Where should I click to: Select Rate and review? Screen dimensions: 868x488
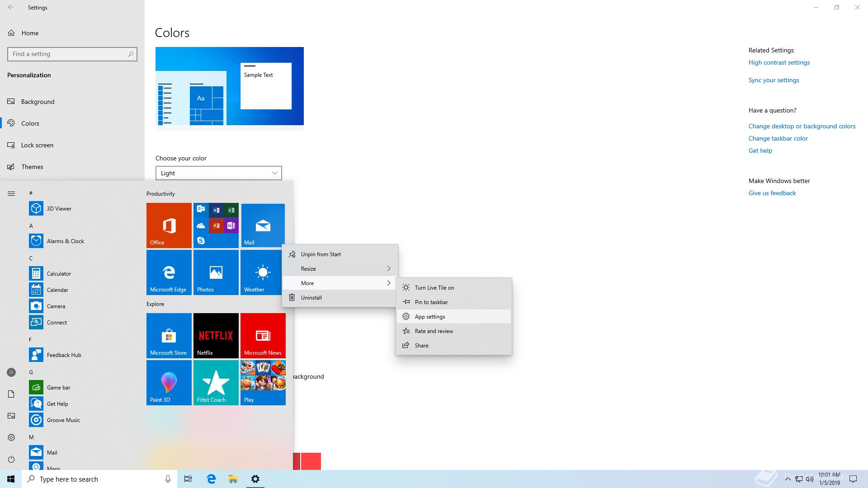(x=454, y=331)
